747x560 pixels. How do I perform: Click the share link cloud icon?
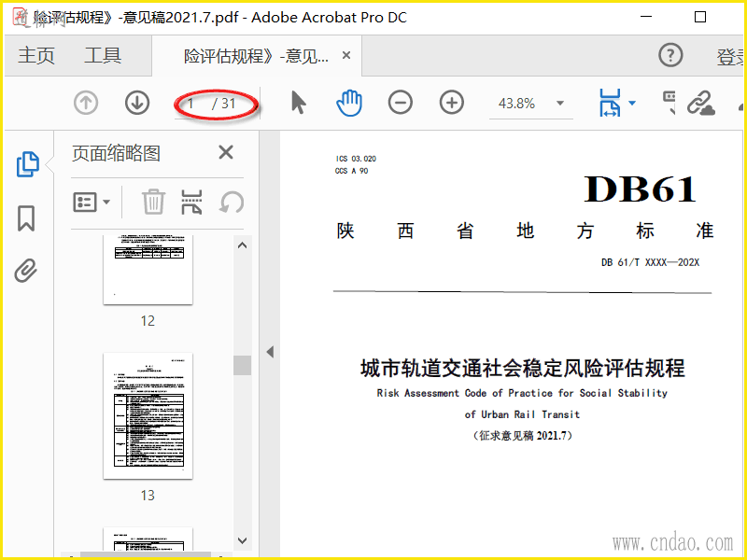click(x=701, y=104)
